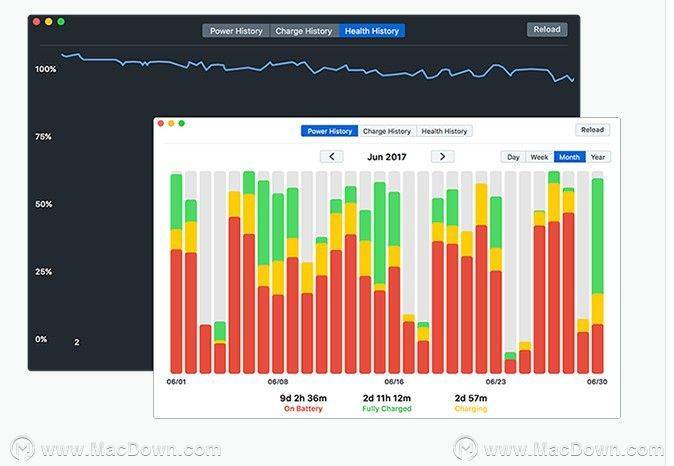Viewport: 674px width, 466px height.
Task: Select the Month view range
Action: pos(570,157)
